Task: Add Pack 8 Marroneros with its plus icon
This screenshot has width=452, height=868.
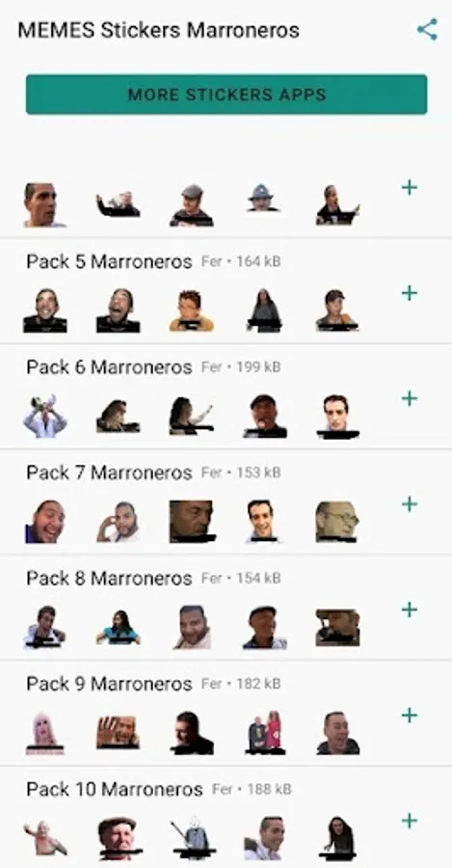Action: click(410, 610)
